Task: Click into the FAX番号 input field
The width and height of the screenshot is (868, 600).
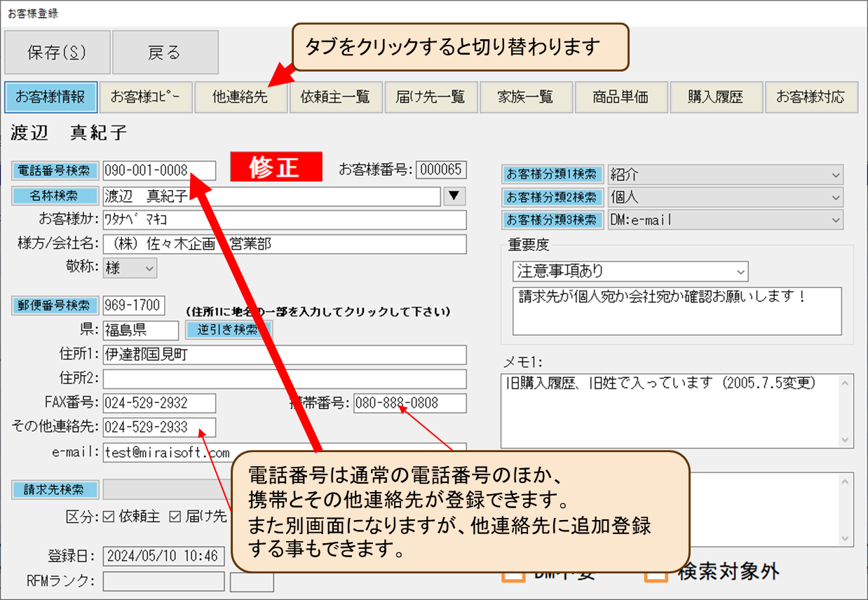Action: point(159,403)
